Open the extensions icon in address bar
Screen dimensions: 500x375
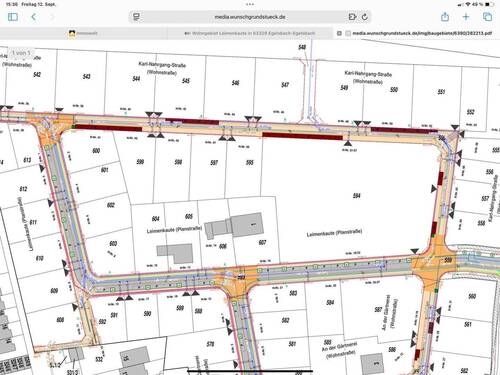[x=352, y=17]
